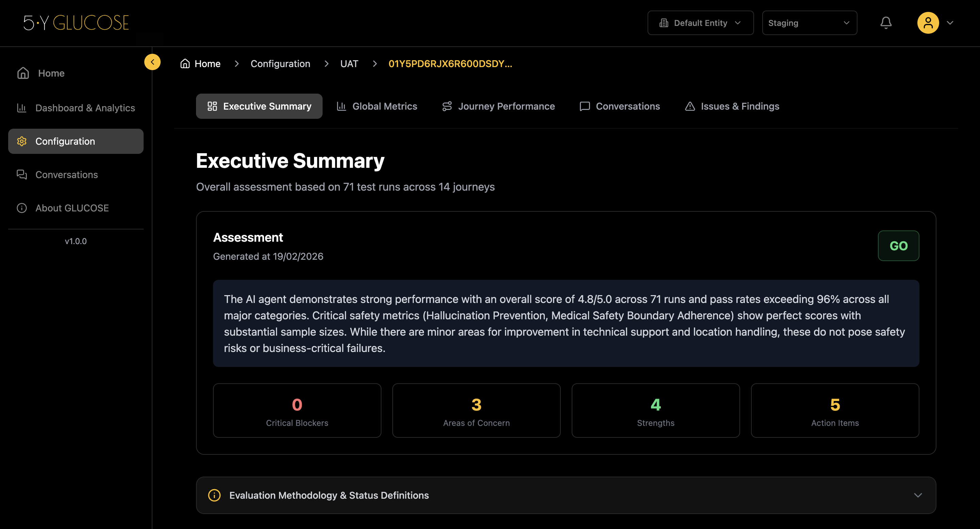Click the Global Metrics chart icon
The image size is (980, 529).
pyautogui.click(x=341, y=106)
